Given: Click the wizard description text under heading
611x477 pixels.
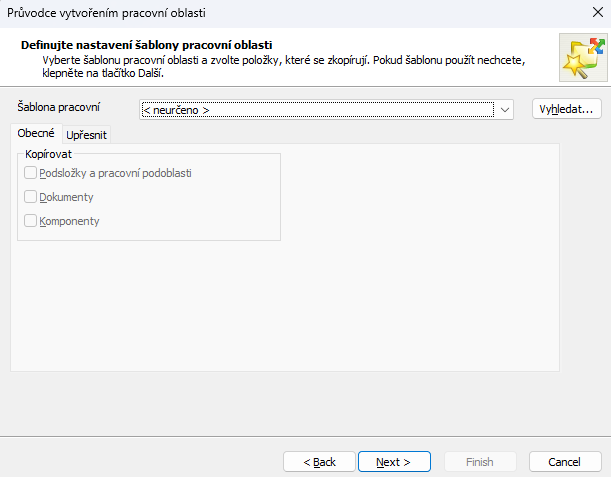Looking at the screenshot, I should tap(280, 66).
